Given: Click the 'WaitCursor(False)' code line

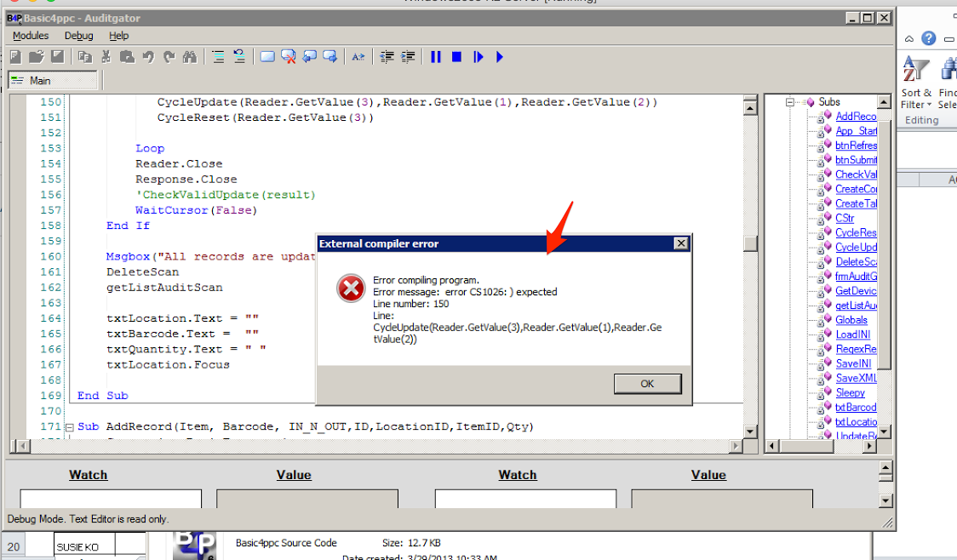Looking at the screenshot, I should click(196, 210).
